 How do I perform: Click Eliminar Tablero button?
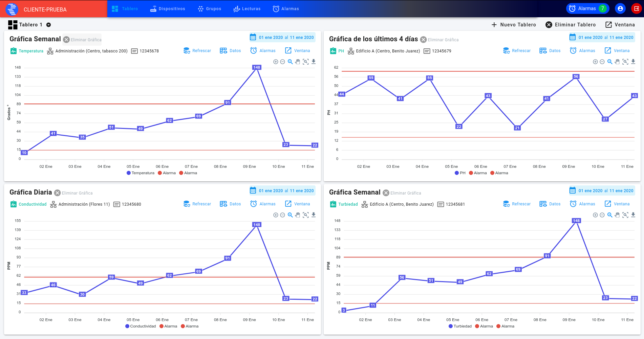pyautogui.click(x=571, y=25)
